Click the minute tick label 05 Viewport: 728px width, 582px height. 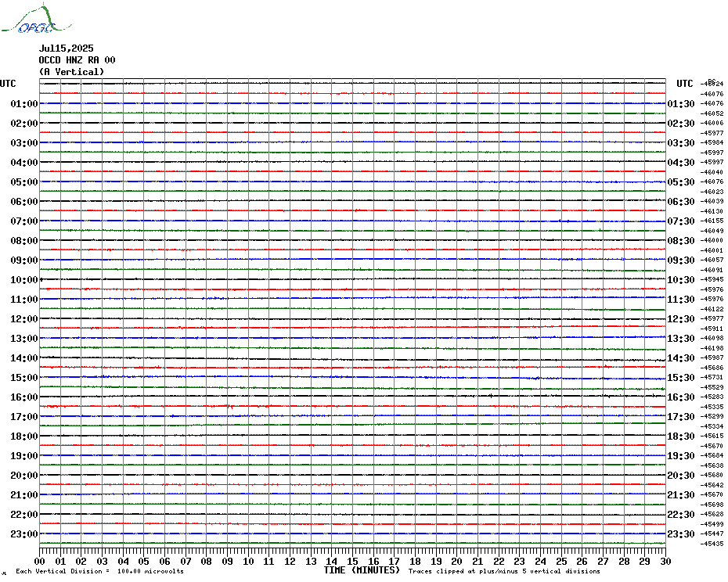coord(144,561)
